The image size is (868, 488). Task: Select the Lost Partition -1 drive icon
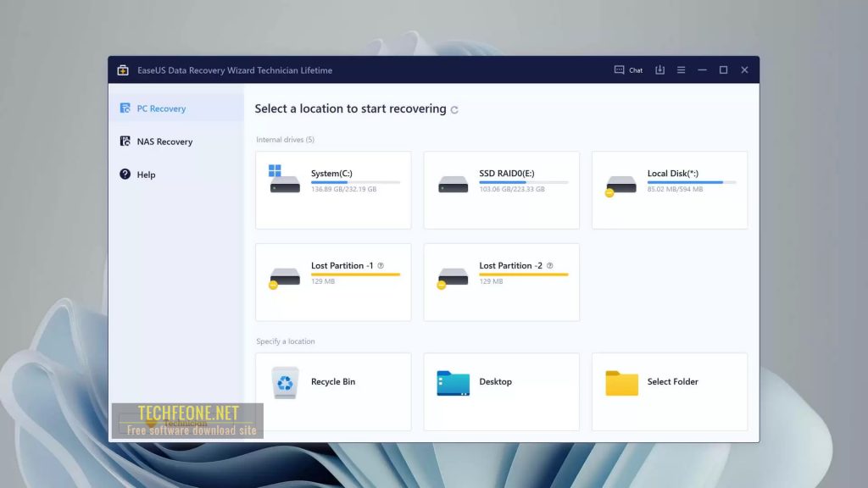point(284,278)
